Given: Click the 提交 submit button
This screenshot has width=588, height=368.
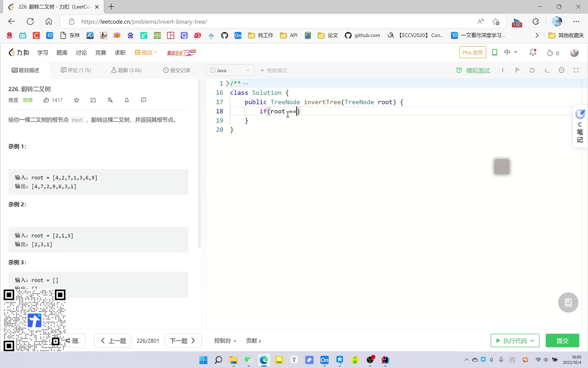Looking at the screenshot, I should [x=562, y=341].
